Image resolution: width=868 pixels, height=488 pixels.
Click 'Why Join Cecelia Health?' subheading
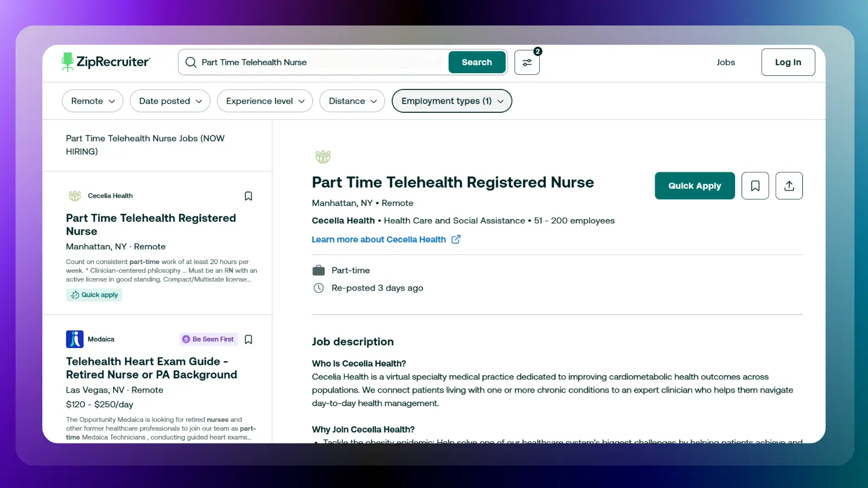pyautogui.click(x=363, y=429)
